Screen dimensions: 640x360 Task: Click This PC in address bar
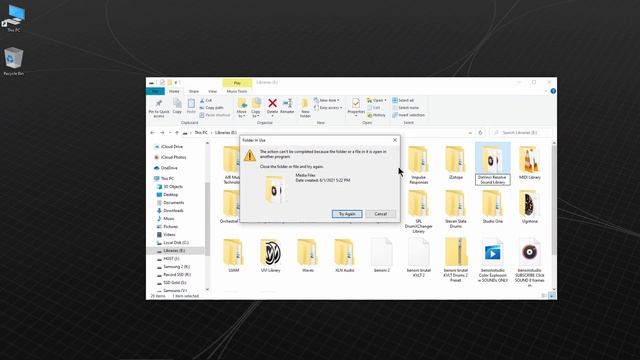tap(201, 133)
